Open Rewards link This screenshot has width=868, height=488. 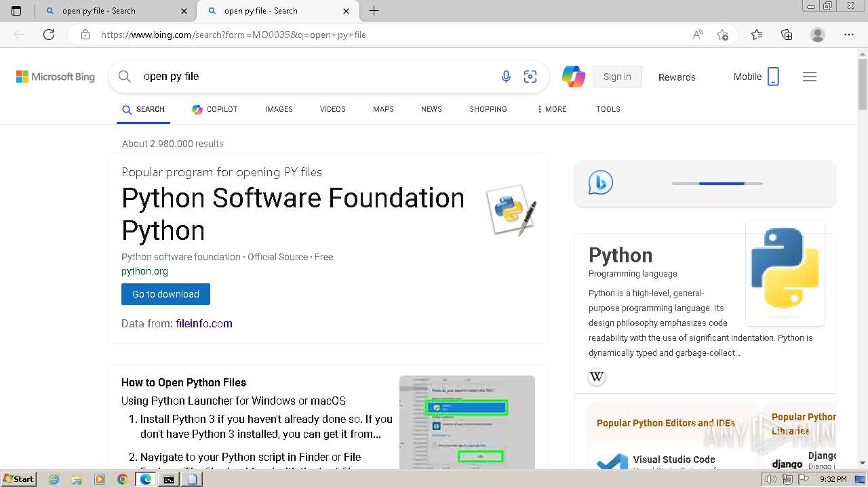[x=677, y=77]
